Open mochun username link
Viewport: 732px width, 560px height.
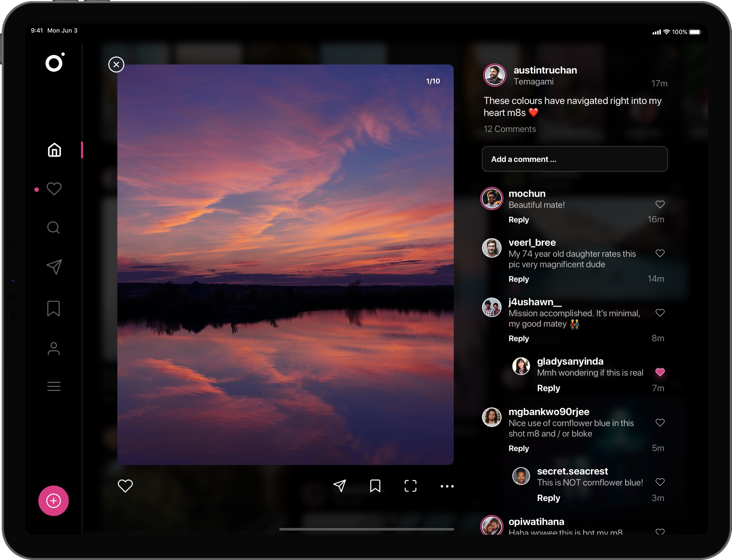(x=527, y=194)
